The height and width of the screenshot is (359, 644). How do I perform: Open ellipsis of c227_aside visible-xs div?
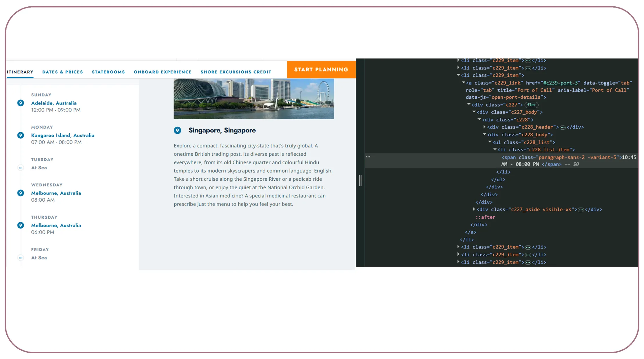pos(581,210)
